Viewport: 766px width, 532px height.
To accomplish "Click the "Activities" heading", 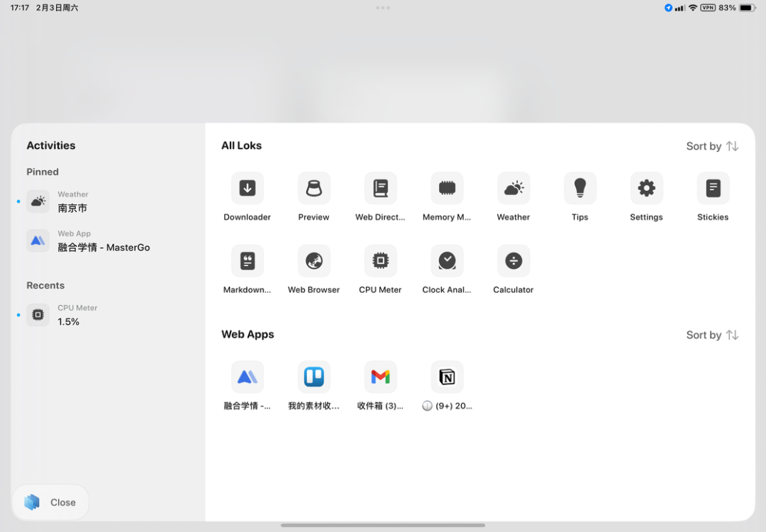I will pyautogui.click(x=51, y=145).
